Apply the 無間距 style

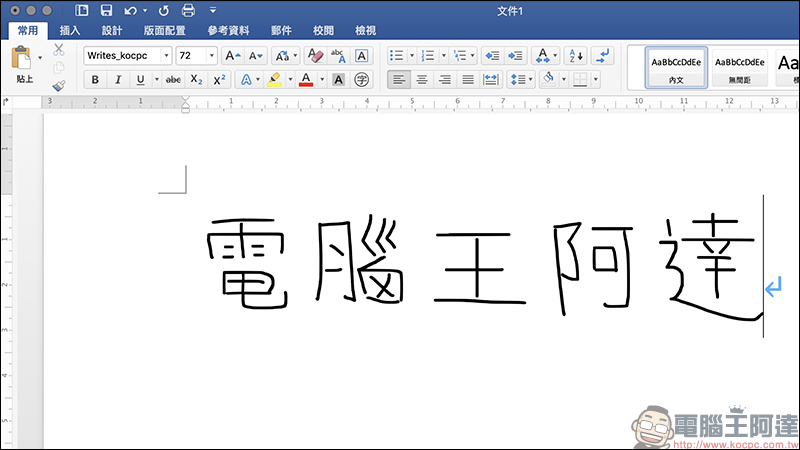tap(739, 67)
